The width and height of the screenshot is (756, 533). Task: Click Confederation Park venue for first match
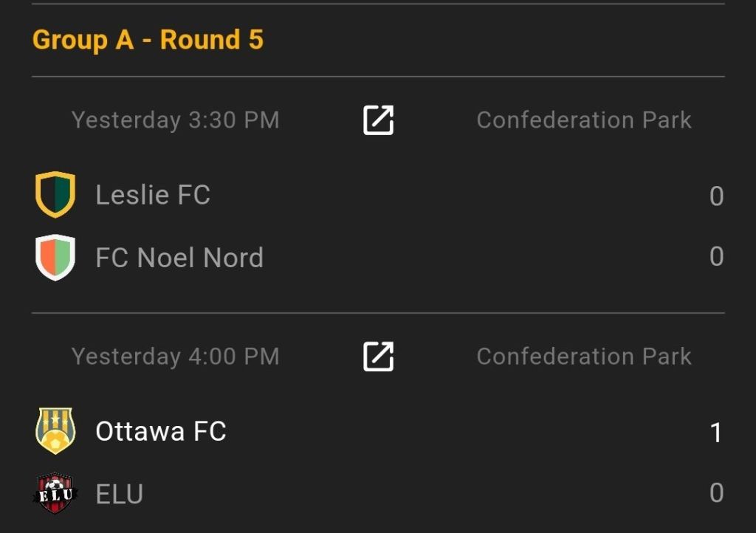[x=584, y=120]
